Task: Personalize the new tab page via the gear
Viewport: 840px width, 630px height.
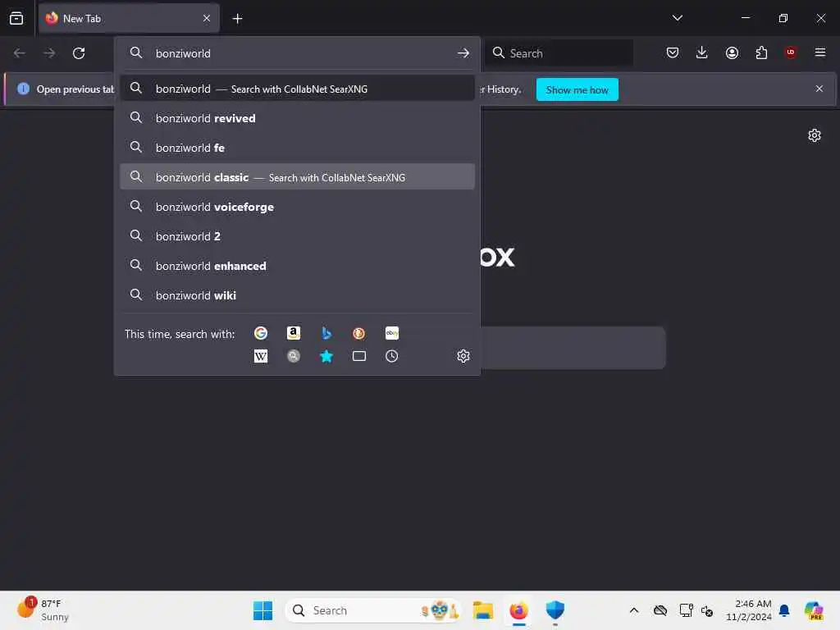Action: coord(815,135)
